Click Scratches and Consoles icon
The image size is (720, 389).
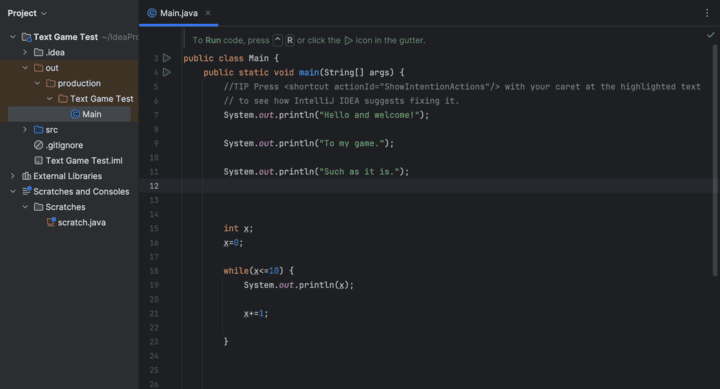pyautogui.click(x=27, y=191)
